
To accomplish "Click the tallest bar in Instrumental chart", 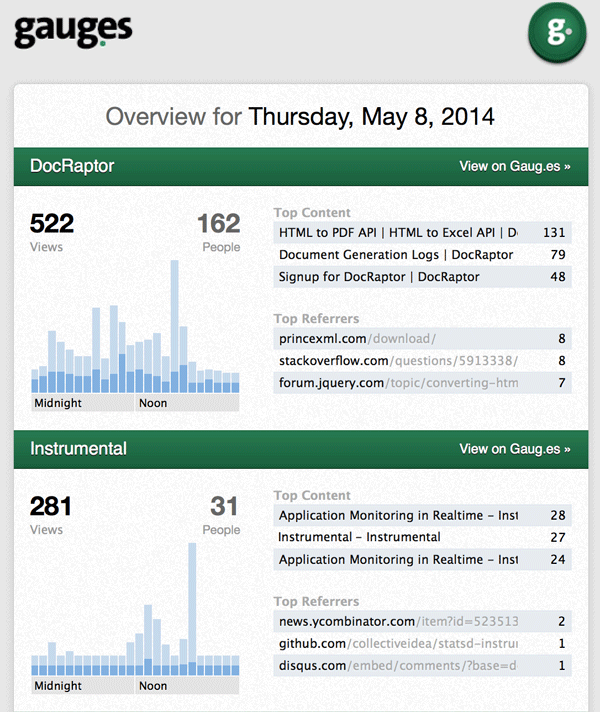I will [x=192, y=608].
